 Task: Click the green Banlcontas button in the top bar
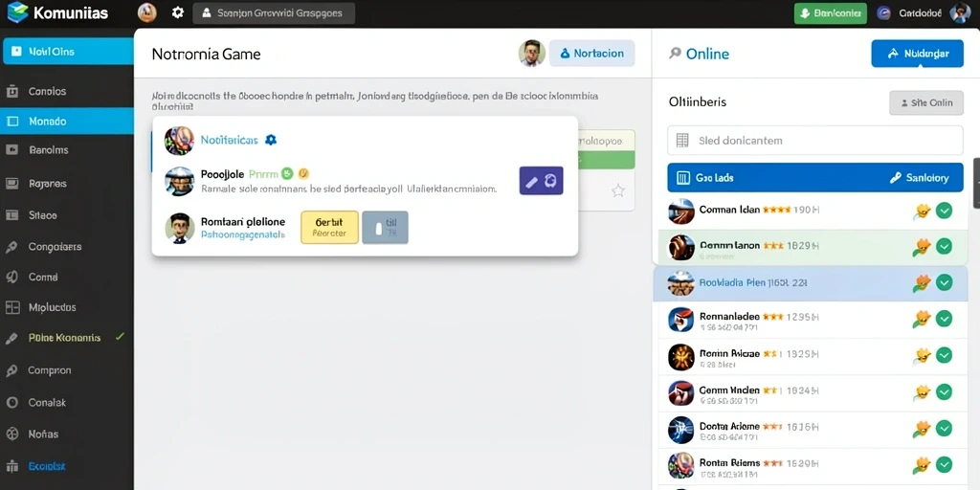(830, 13)
